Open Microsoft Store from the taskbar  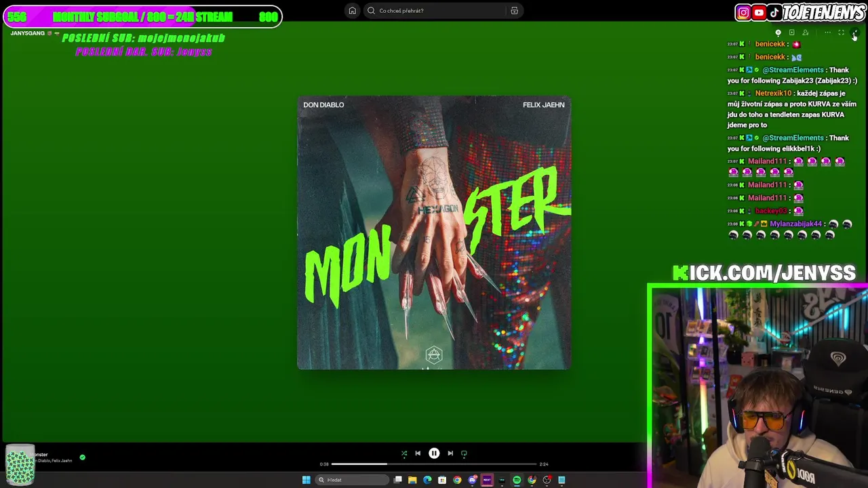tap(442, 480)
